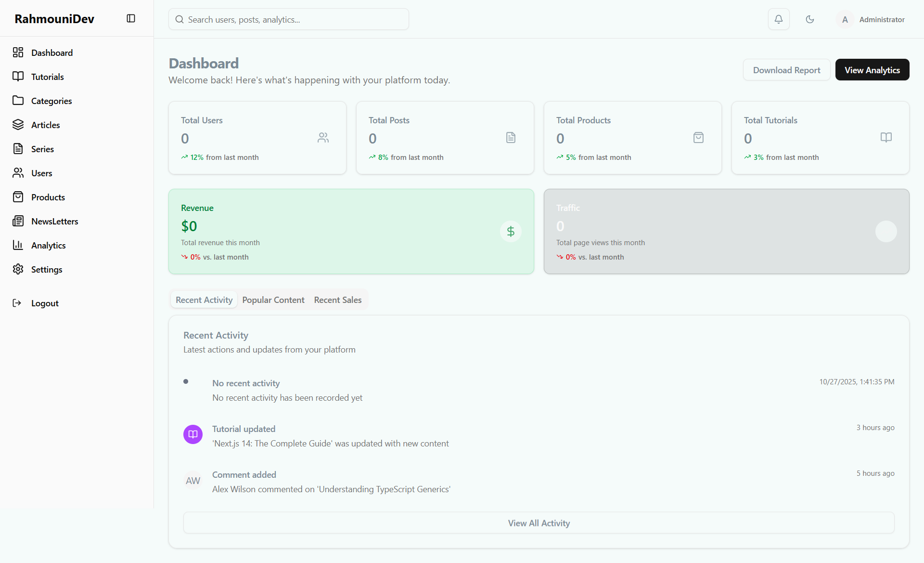Click the Logout arrow icon
The width and height of the screenshot is (924, 563).
point(17,303)
